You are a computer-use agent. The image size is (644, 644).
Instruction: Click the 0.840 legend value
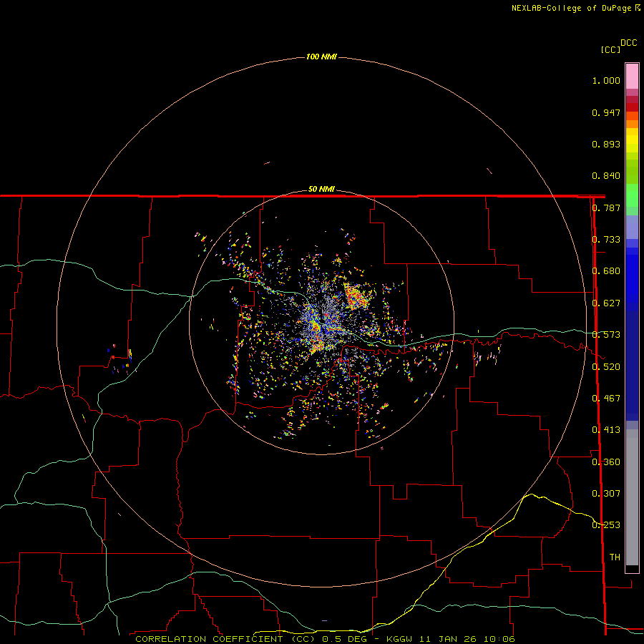click(606, 176)
